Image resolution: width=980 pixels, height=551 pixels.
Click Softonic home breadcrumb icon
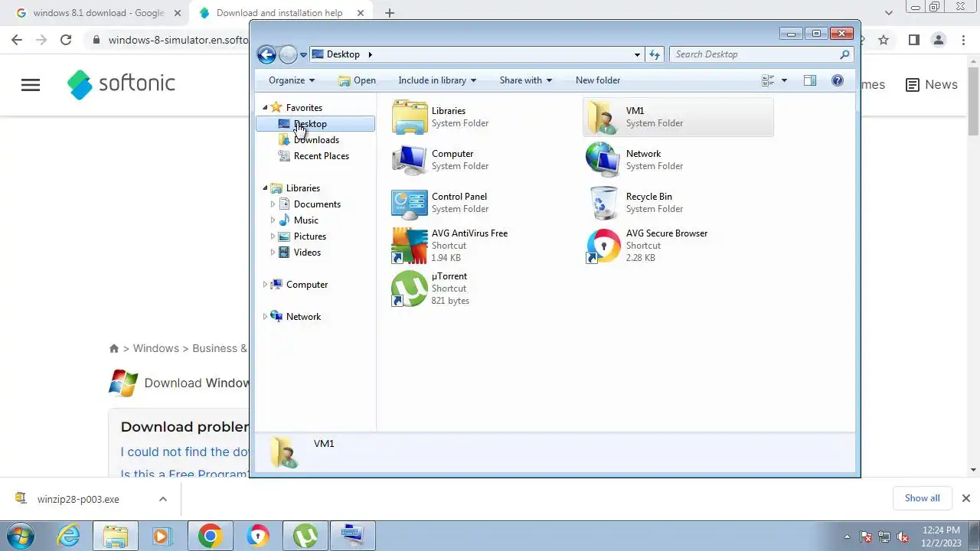(114, 348)
